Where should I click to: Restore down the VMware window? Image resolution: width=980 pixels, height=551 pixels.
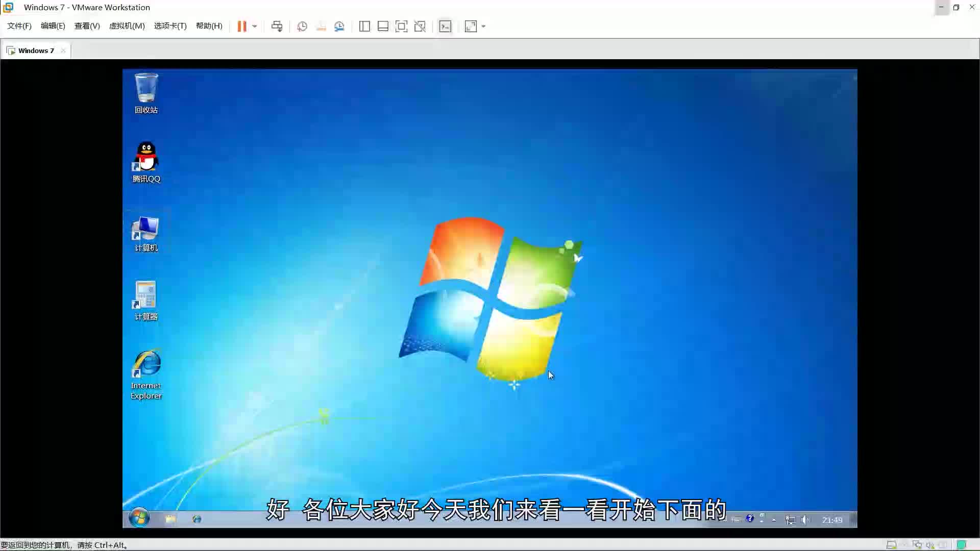(x=956, y=7)
